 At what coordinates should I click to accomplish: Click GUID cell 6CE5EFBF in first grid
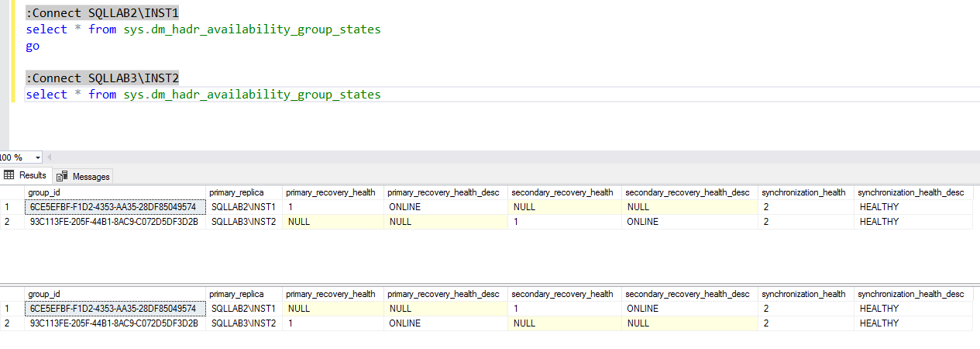[x=113, y=207]
